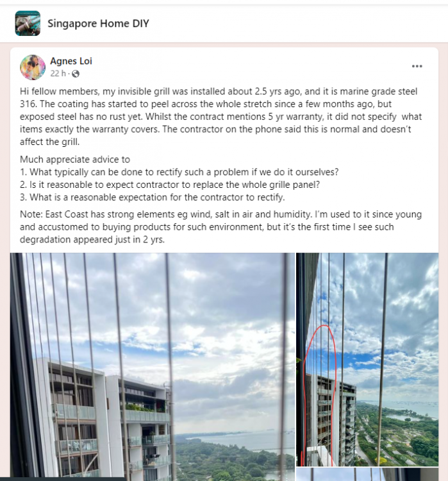The height and width of the screenshot is (481, 448).
Task: Open the three-dot post options menu
Action: pos(417,66)
